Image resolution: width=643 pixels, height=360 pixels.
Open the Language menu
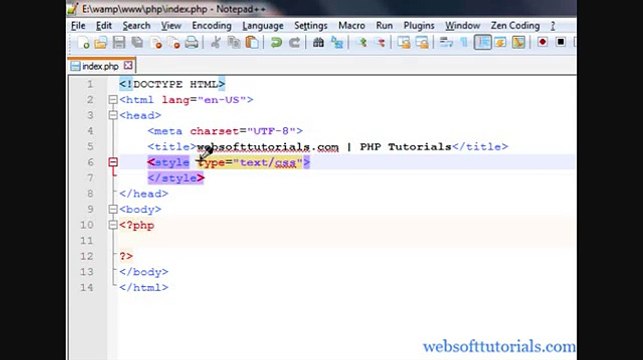click(x=263, y=26)
